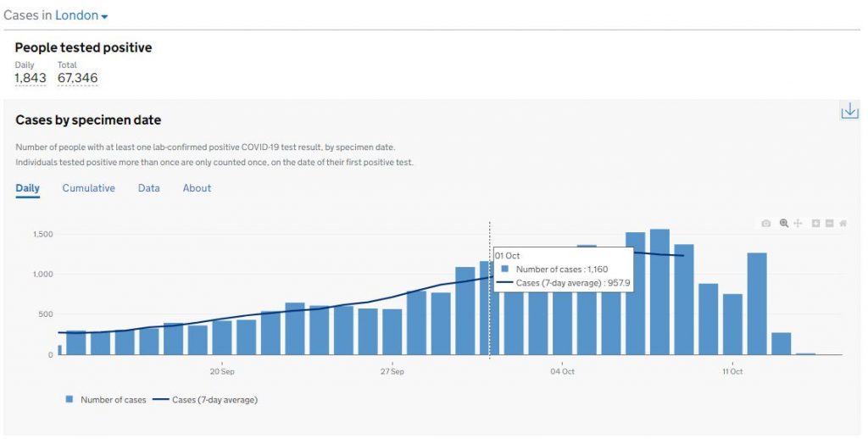Toggle the Cases (7-day average) legend line
868x439 pixels.
point(206,399)
